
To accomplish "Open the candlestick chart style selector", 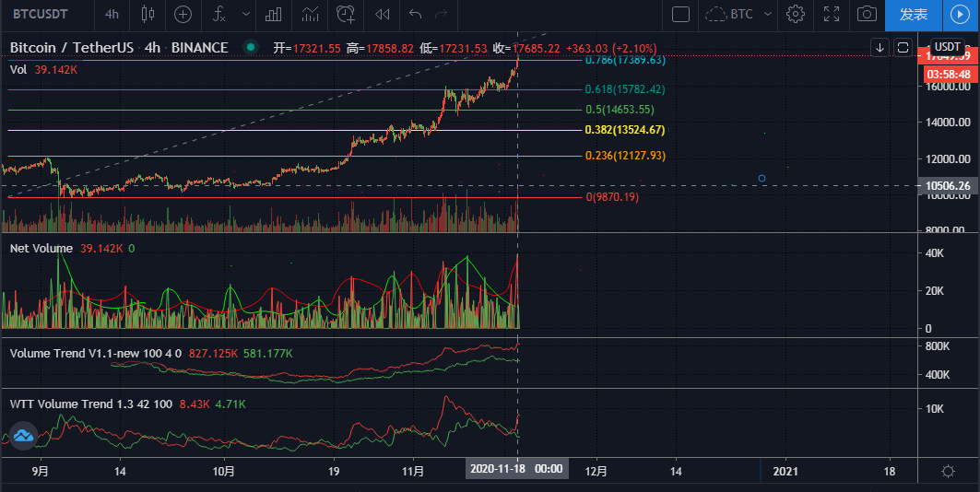I will 148,14.
